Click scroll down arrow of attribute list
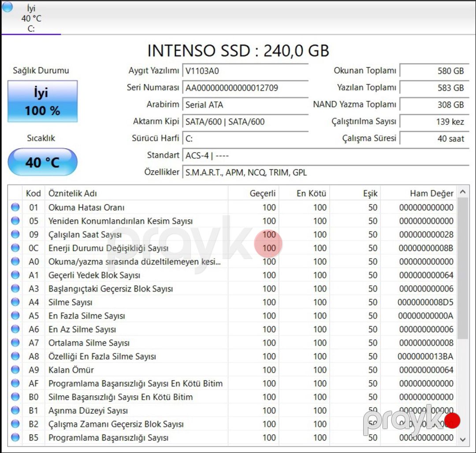Viewport: 476px width, 453px height. pyautogui.click(x=463, y=440)
